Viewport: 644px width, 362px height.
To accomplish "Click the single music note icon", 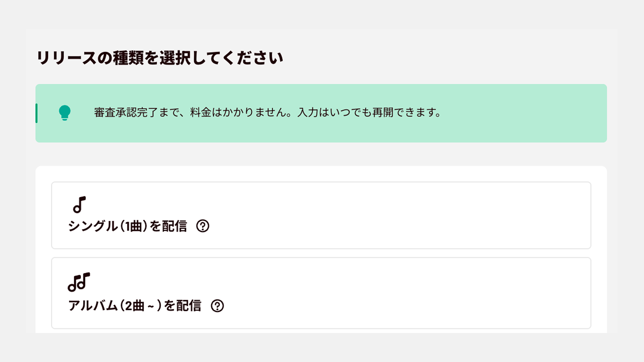I will pos(79,205).
